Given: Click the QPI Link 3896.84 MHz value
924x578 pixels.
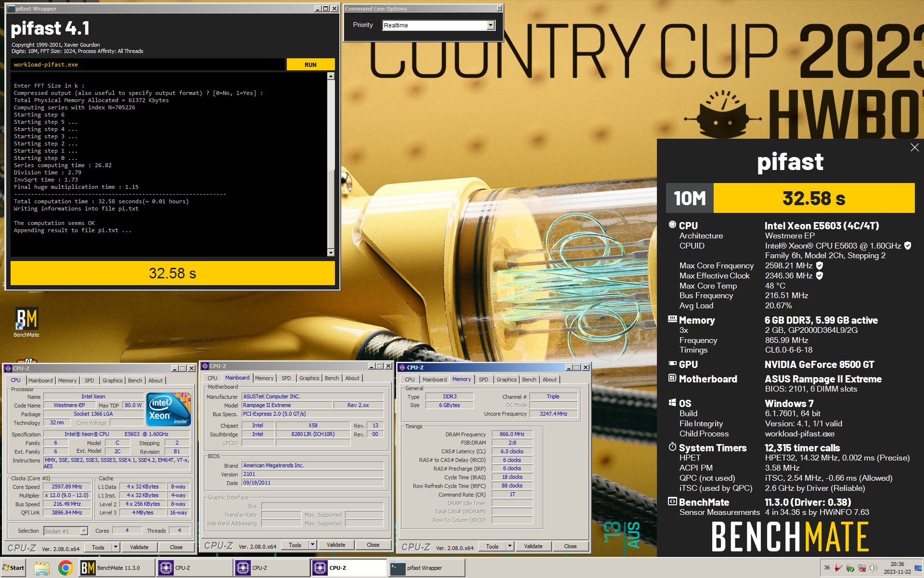Looking at the screenshot, I should tap(67, 513).
